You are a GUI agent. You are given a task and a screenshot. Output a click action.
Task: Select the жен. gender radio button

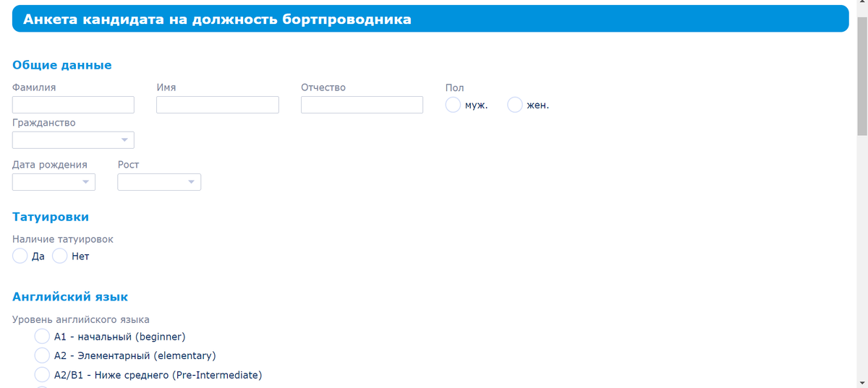pyautogui.click(x=515, y=105)
